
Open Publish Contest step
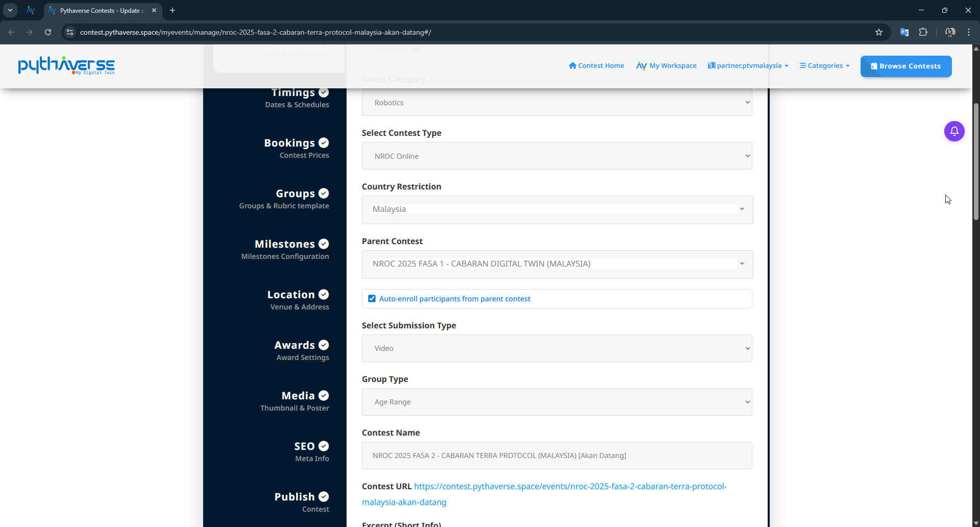coord(302,502)
